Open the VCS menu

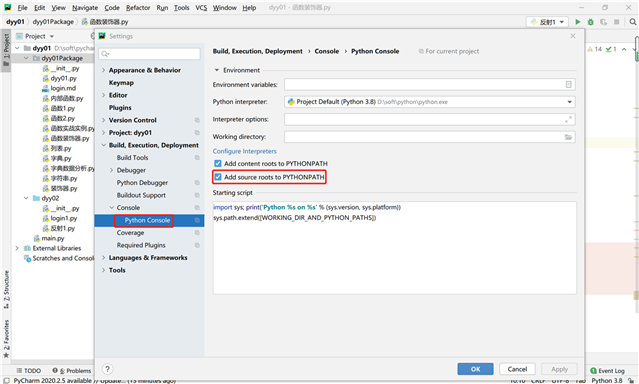tap(201, 8)
